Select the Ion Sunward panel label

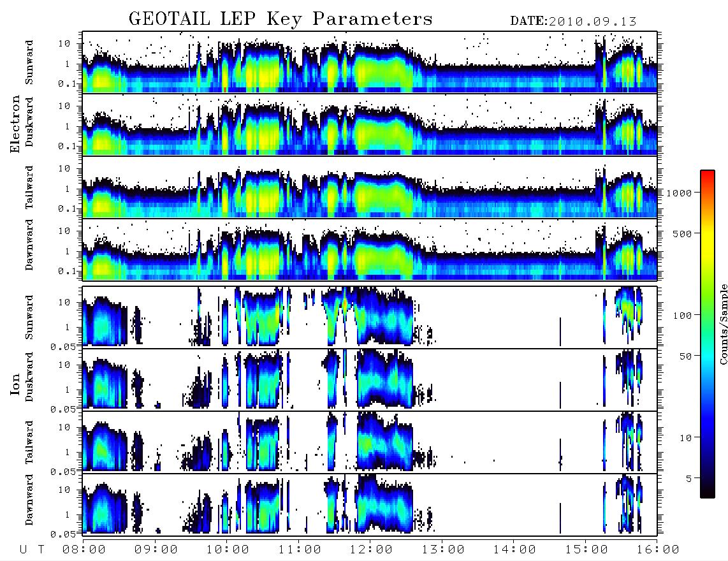[29, 317]
